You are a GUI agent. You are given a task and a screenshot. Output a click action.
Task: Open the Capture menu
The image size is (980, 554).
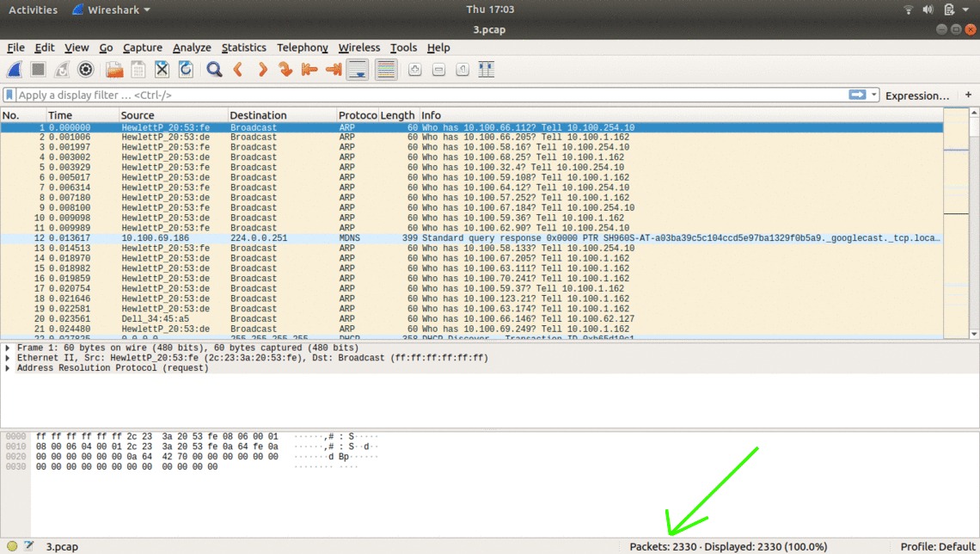143,47
